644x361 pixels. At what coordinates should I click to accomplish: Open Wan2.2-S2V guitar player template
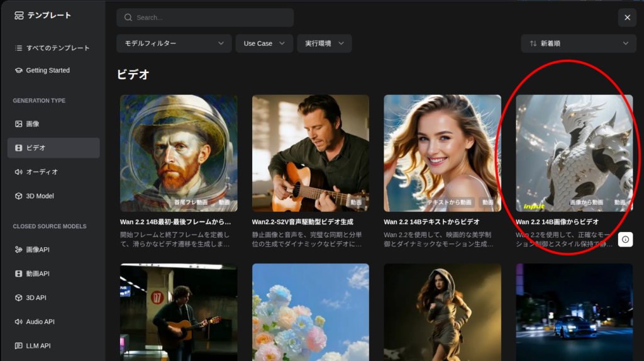coord(311,153)
